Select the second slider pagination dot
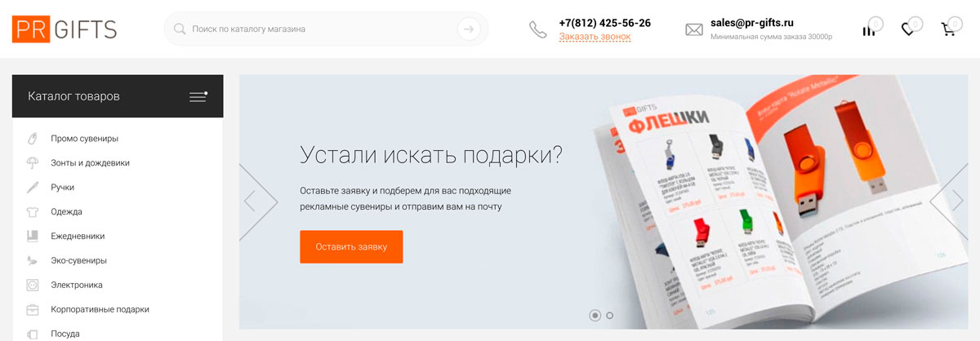The width and height of the screenshot is (980, 341). coord(610,315)
